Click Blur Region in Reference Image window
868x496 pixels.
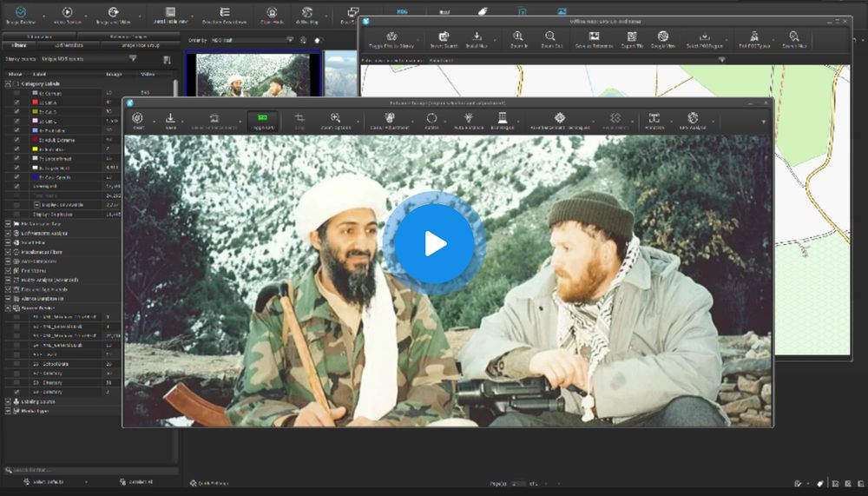[502, 121]
